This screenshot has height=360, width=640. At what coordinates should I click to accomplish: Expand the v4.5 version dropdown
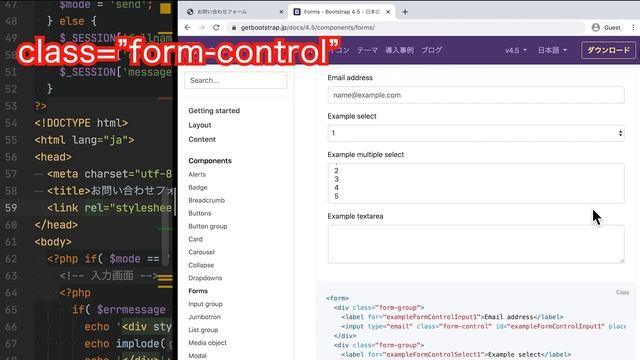pos(516,50)
